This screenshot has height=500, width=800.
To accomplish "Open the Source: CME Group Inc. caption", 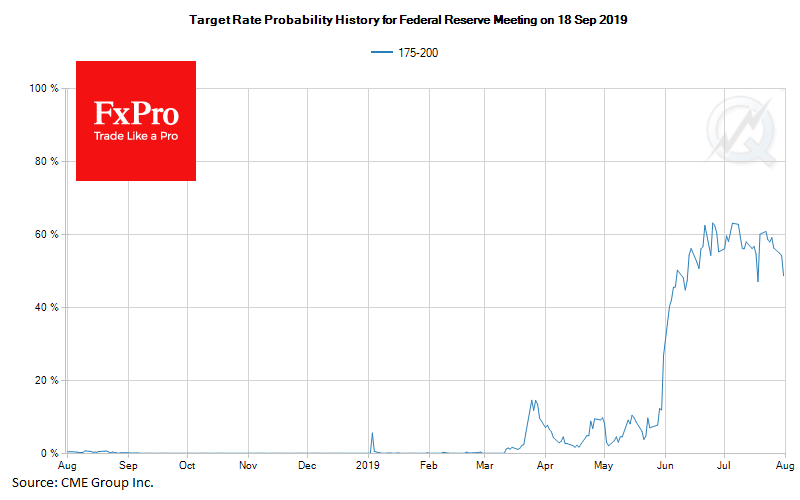I will pos(83,483).
